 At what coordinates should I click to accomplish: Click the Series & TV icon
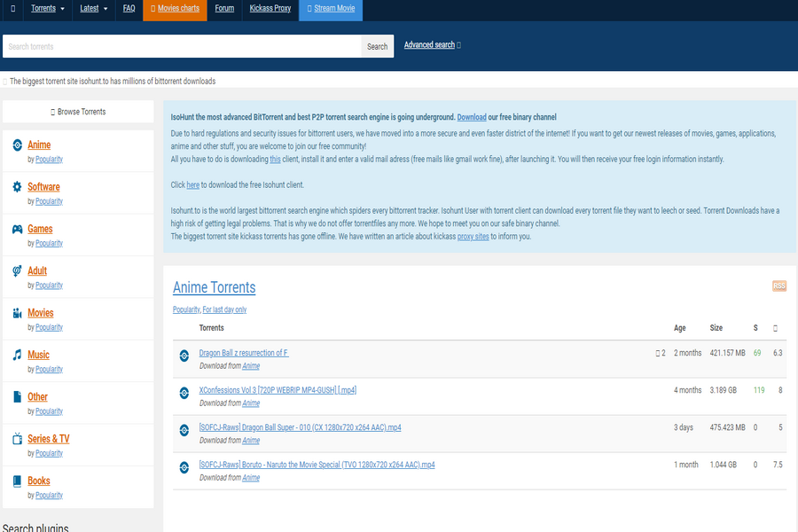click(18, 439)
